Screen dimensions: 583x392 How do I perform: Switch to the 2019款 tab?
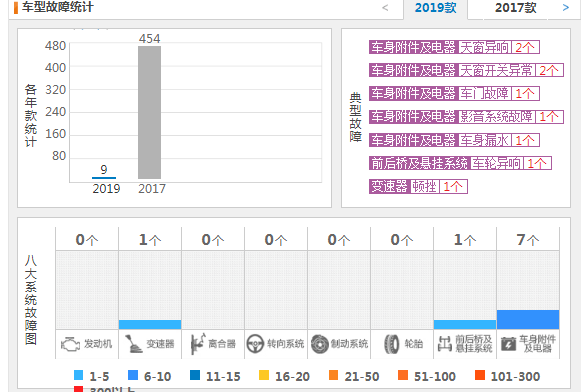[435, 8]
